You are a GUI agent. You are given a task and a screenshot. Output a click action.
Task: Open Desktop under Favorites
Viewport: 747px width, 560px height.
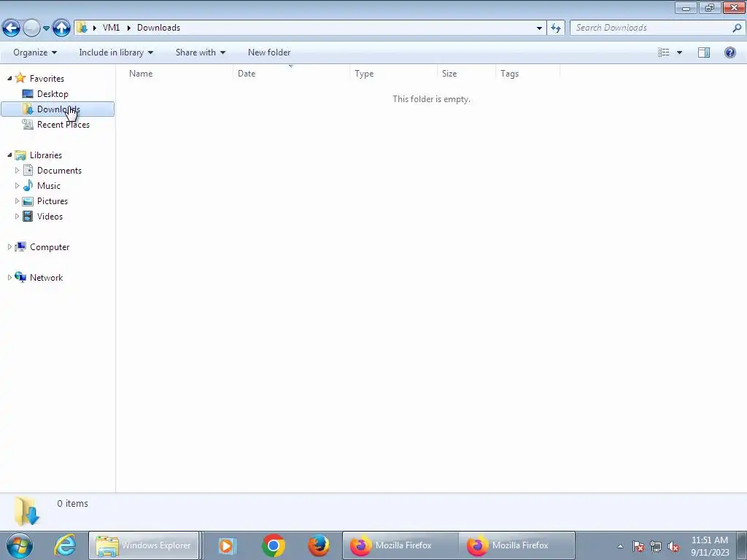(x=53, y=94)
